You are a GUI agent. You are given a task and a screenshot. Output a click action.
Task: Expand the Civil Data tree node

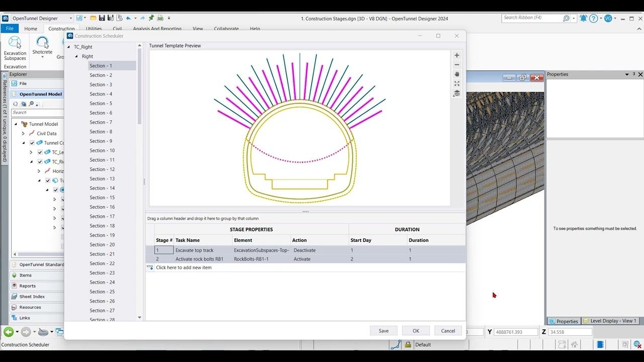[23, 134]
